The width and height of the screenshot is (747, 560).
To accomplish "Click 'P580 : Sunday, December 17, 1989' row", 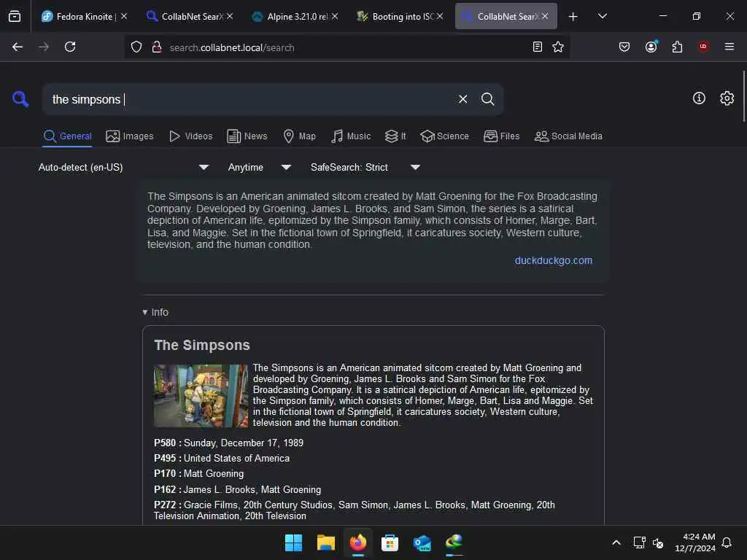I will 228,443.
